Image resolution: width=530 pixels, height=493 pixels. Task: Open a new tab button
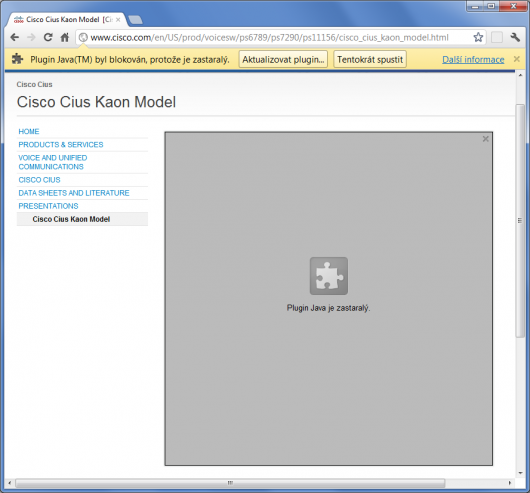point(136,20)
